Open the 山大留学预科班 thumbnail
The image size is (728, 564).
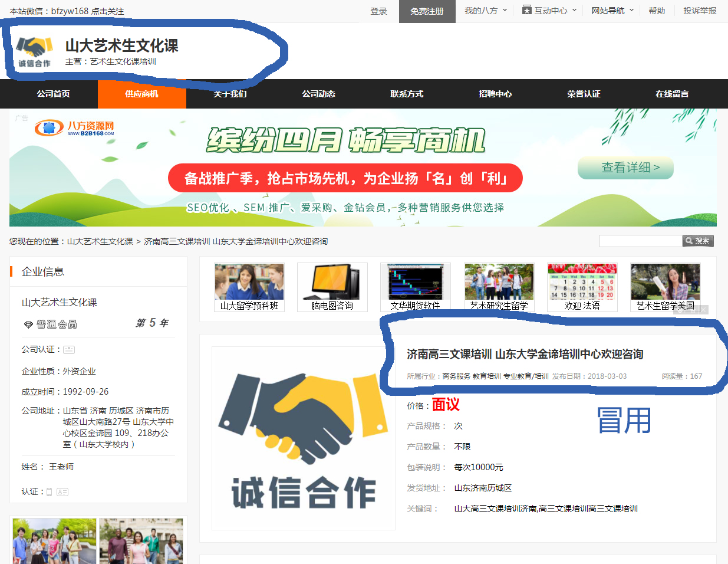pyautogui.click(x=249, y=287)
